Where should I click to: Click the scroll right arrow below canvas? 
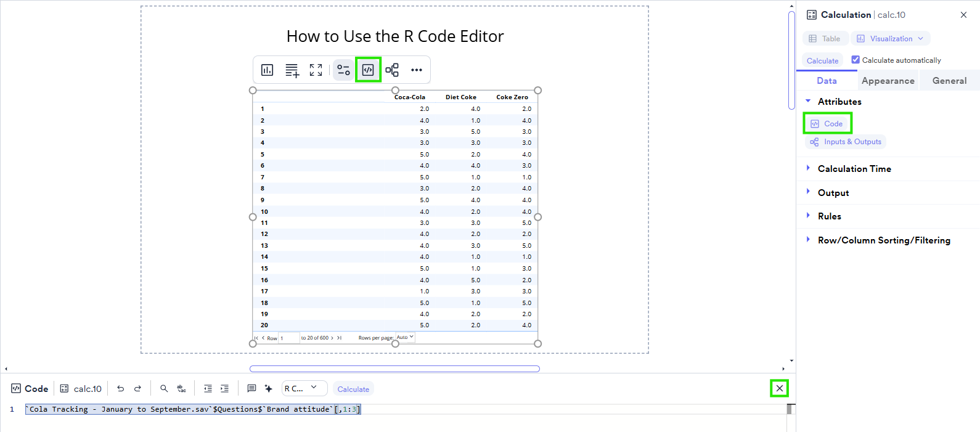(x=783, y=369)
